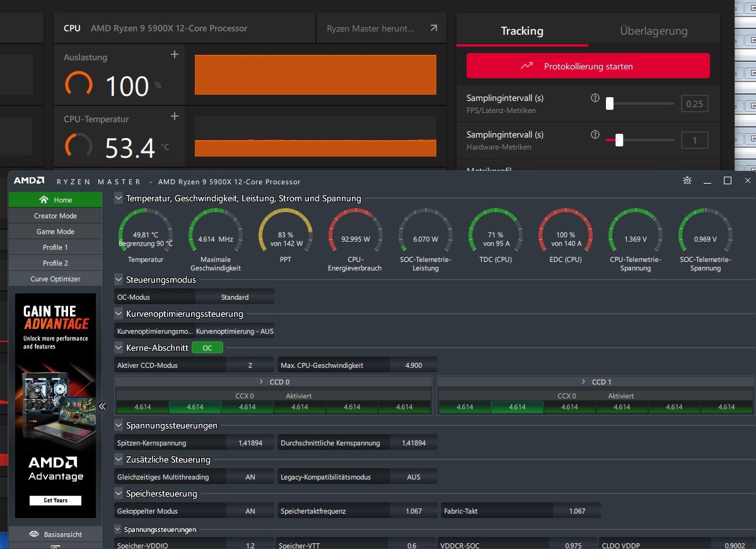Click the Home house icon in sidebar
The height and width of the screenshot is (549, 756).
(44, 200)
